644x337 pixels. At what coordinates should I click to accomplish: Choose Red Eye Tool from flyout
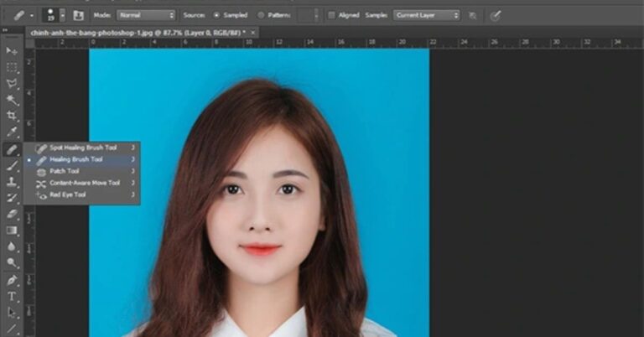pos(68,194)
